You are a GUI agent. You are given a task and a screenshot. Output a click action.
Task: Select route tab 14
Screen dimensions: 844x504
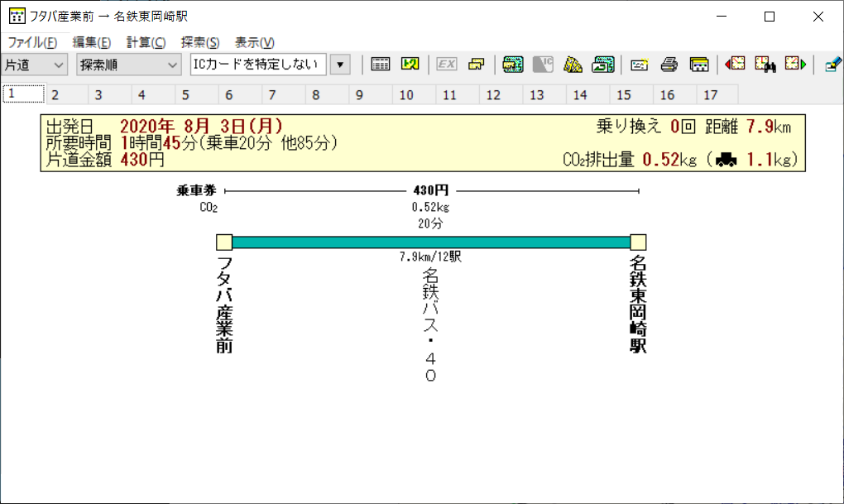[x=588, y=95]
